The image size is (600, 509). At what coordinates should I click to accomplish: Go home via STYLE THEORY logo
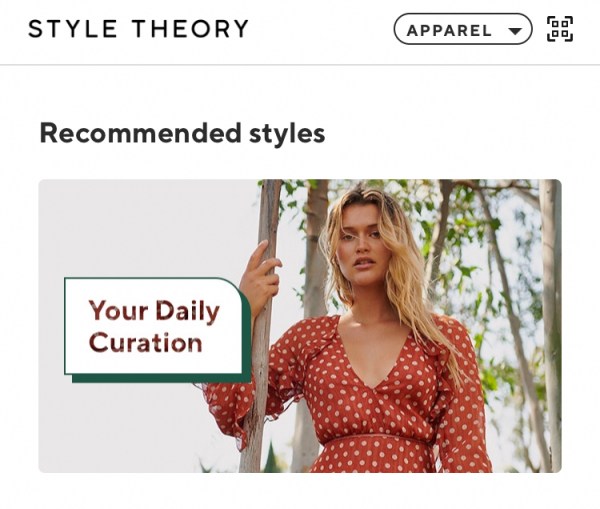(x=139, y=29)
